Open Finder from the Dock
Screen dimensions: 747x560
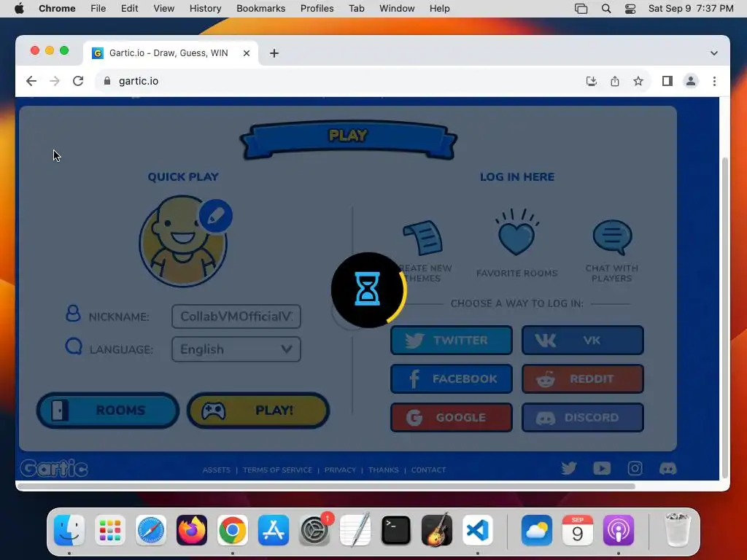tap(69, 530)
